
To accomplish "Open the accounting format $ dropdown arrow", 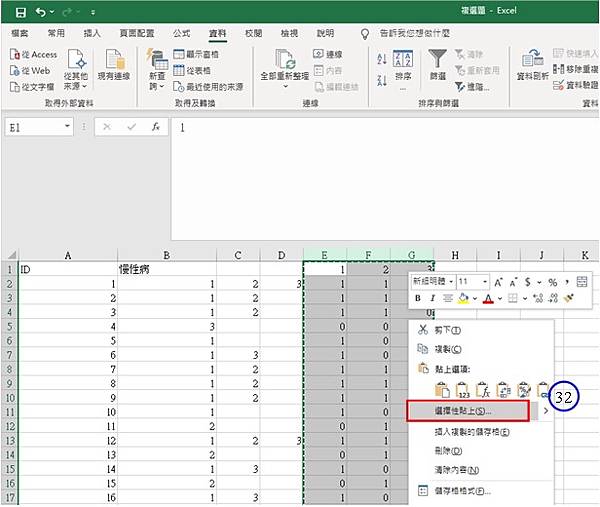I will 539,283.
